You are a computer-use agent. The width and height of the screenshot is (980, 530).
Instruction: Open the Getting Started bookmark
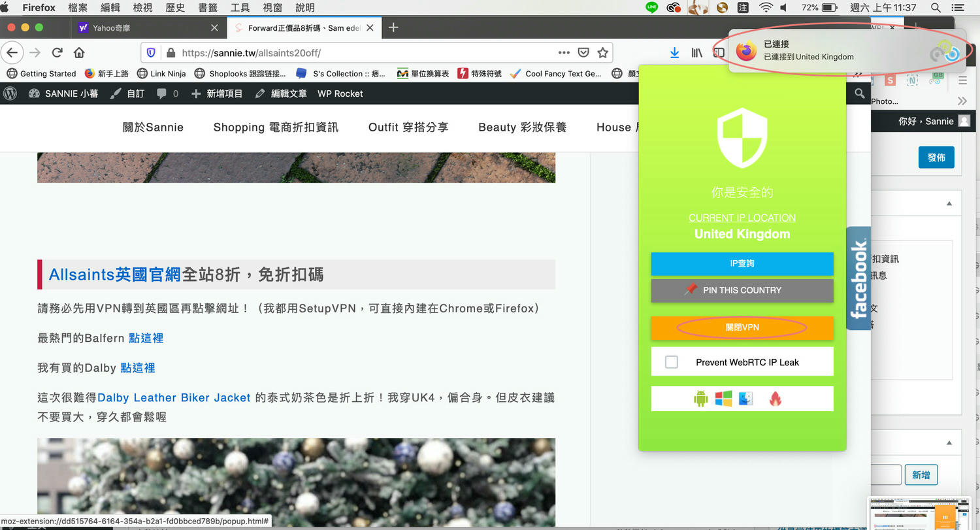[41, 73]
